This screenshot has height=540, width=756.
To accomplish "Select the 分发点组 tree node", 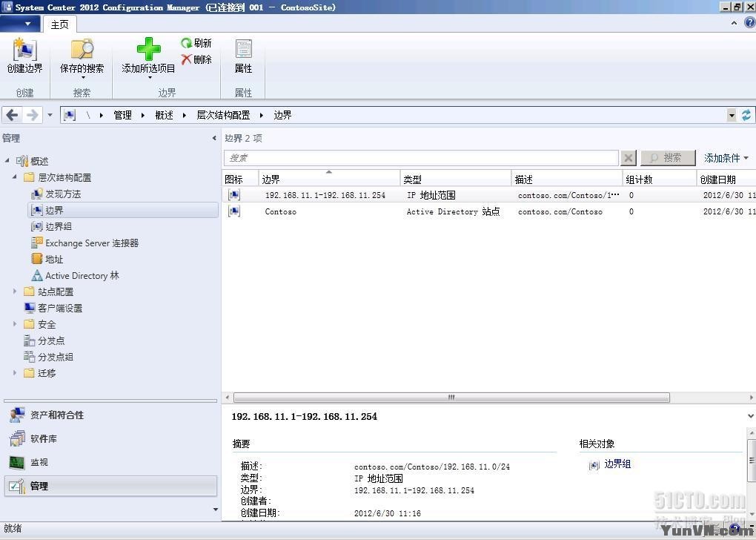I will click(x=48, y=357).
